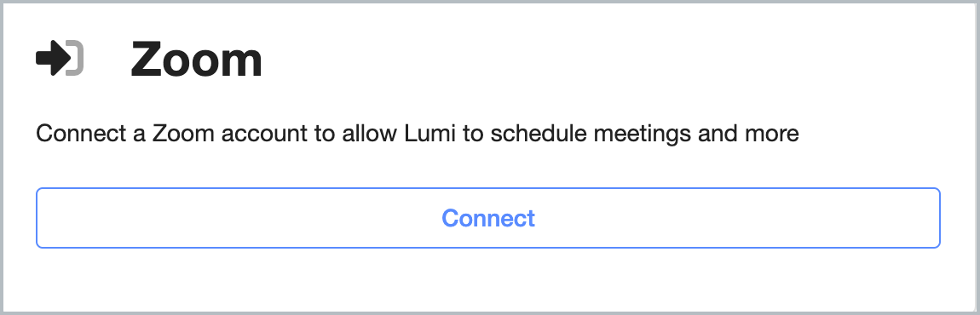Click the blue "Connect" label text
980x315 pixels.
click(x=488, y=218)
